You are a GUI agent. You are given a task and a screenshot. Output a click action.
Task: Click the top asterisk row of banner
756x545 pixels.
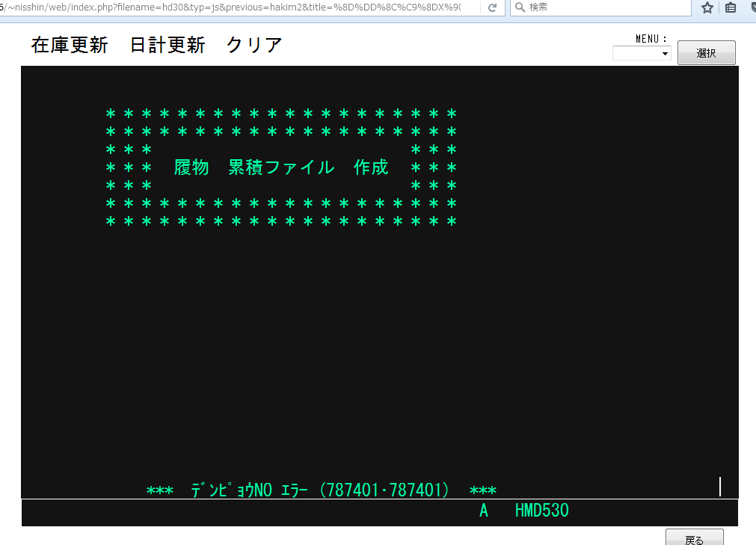[x=281, y=114]
